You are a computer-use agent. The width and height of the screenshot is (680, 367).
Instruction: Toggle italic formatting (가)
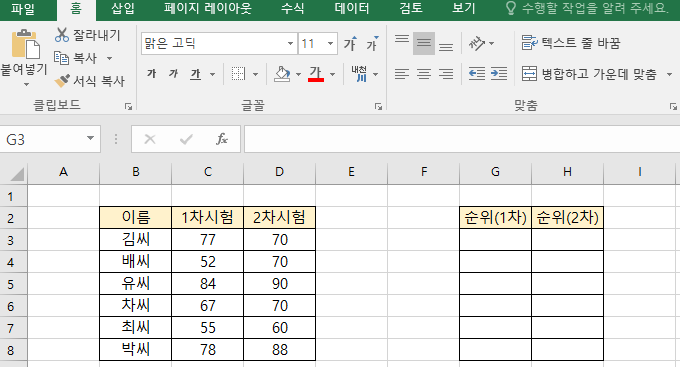(x=173, y=74)
